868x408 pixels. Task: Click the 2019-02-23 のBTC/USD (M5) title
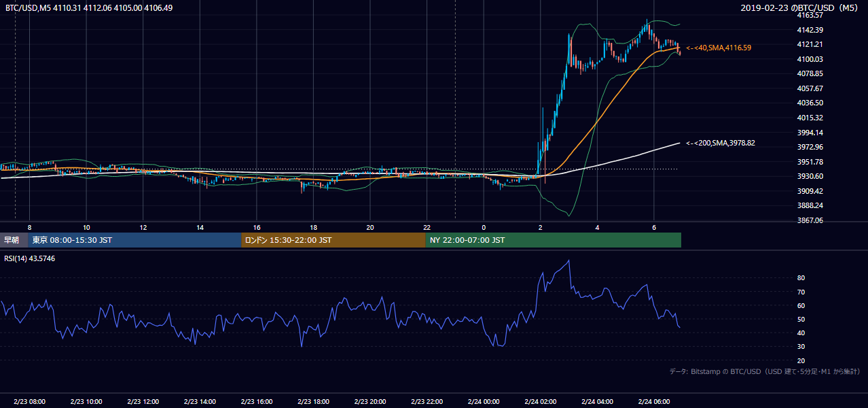[x=799, y=7]
